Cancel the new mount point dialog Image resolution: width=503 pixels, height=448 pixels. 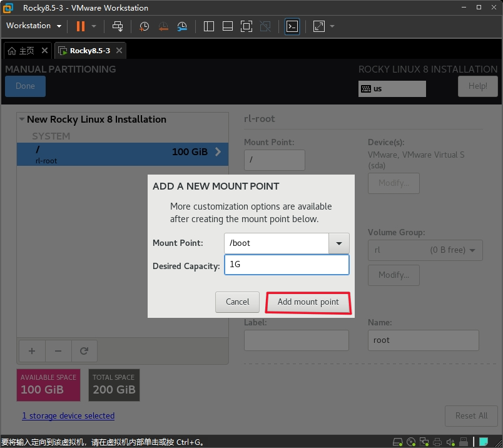tap(237, 302)
